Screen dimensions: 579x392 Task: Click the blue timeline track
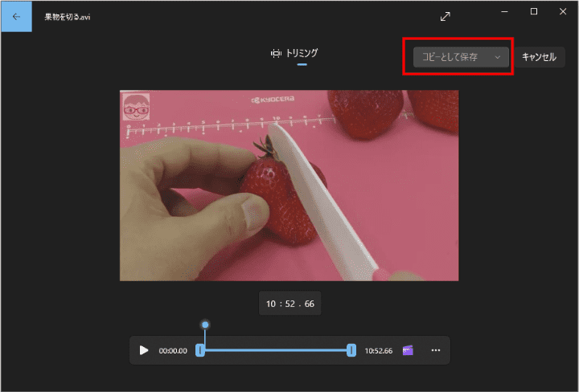pyautogui.click(x=276, y=350)
